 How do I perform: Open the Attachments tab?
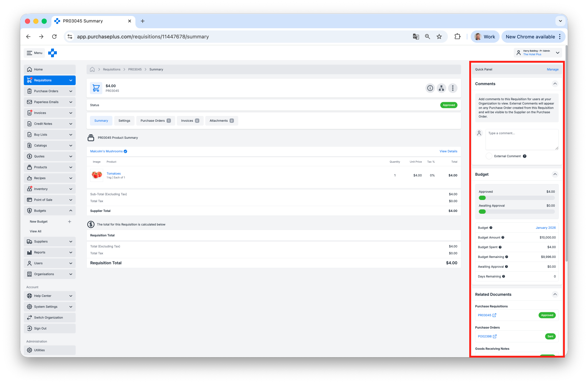click(222, 121)
